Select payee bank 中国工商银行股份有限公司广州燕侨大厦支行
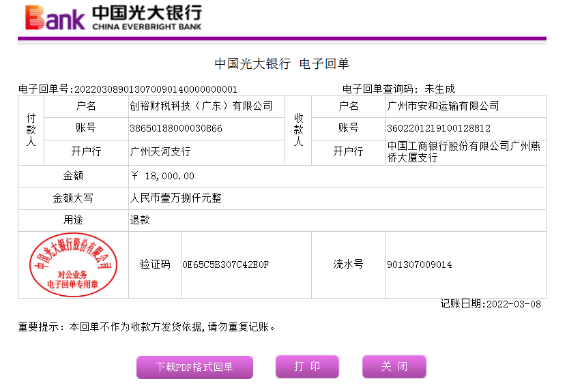 coord(463,152)
